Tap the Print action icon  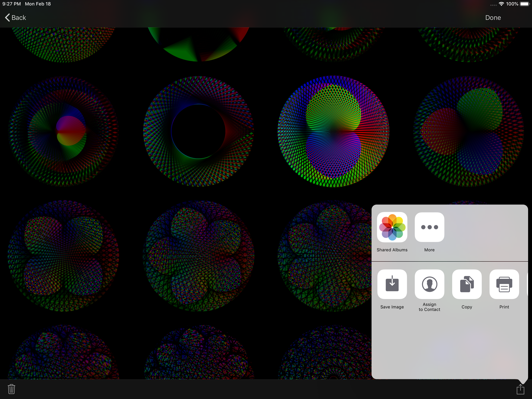click(504, 284)
